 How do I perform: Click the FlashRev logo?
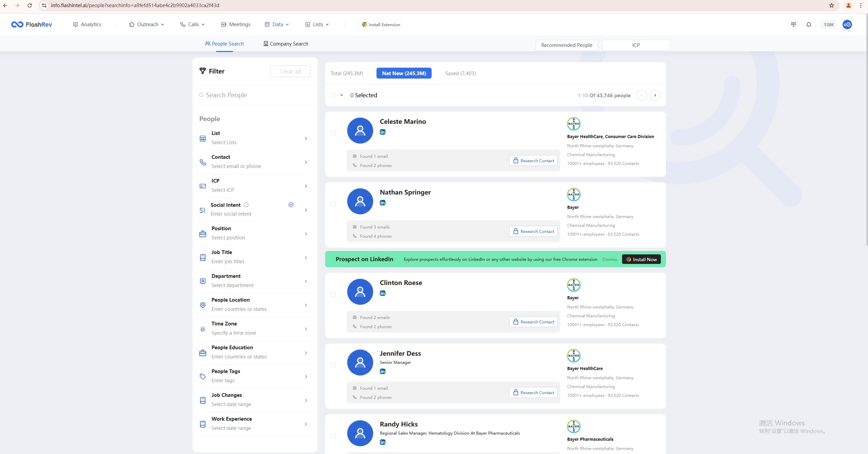[x=31, y=24]
